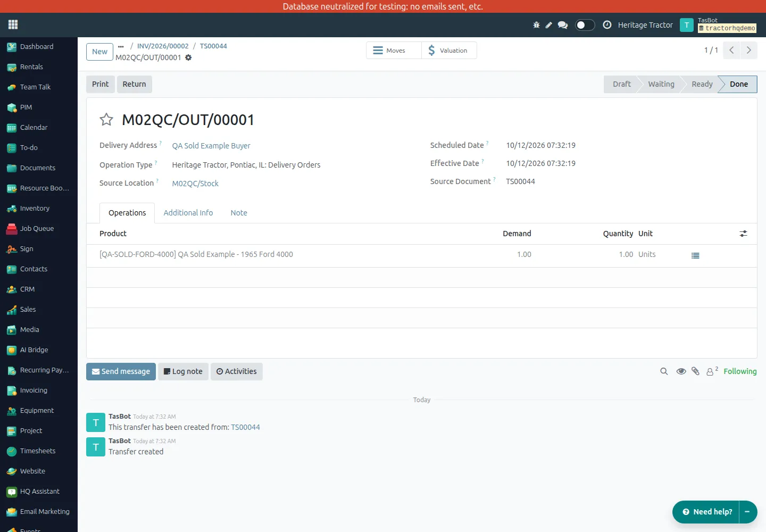
Task: Toggle the dark mode switch in top bar
Action: tap(585, 25)
